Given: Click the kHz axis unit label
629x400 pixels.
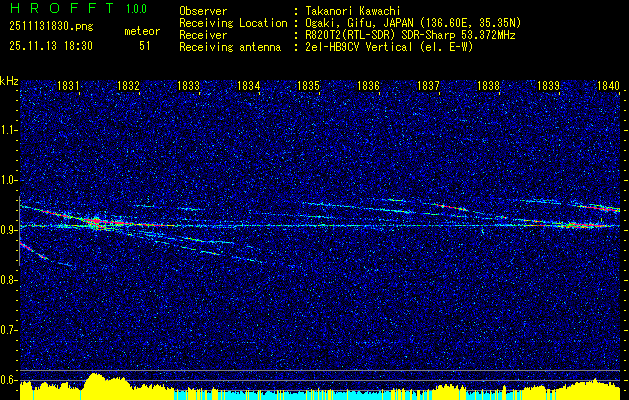Looking at the screenshot, I should 9,81.
